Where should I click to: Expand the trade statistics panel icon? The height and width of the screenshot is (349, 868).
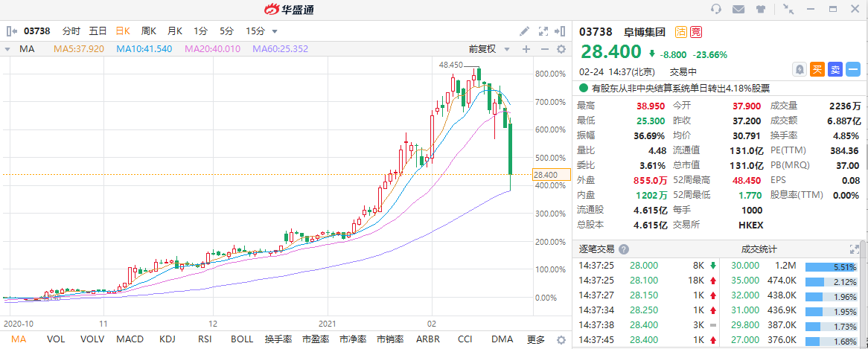coord(854,249)
